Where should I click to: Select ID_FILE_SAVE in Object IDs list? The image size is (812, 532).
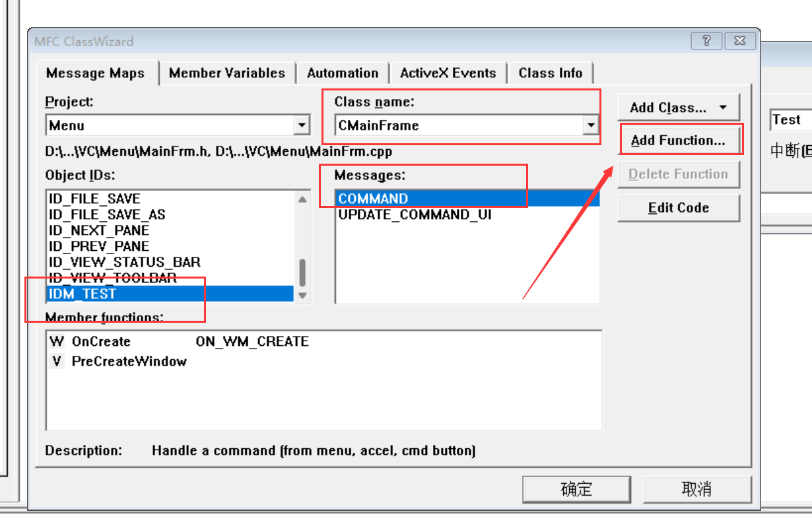point(170,199)
